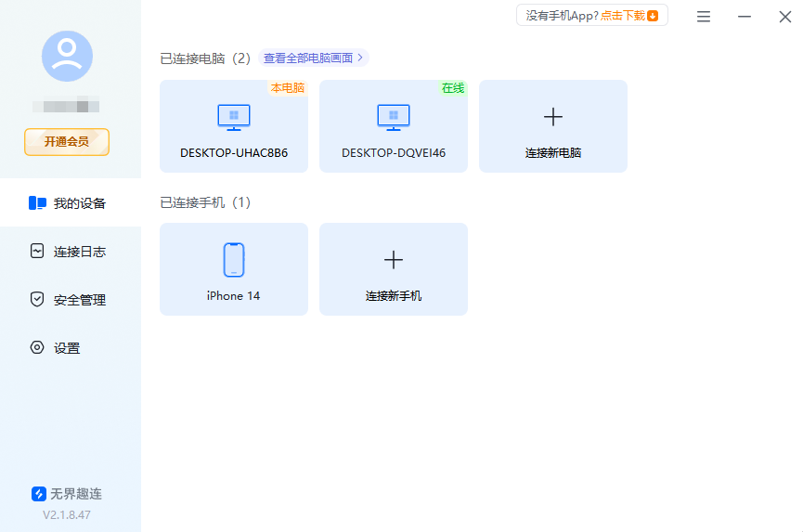Click the 连接新手机 label
Image resolution: width=803 pixels, height=532 pixels.
coord(394,295)
